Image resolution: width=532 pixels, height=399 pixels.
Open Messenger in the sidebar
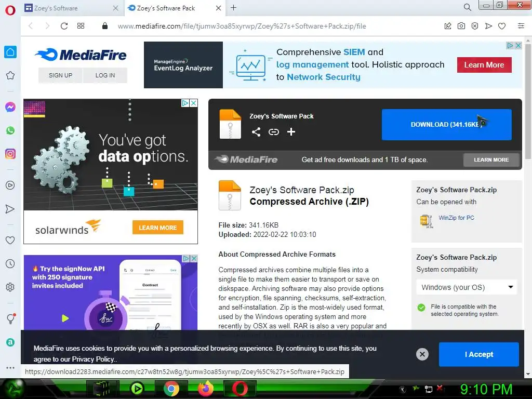tap(10, 107)
